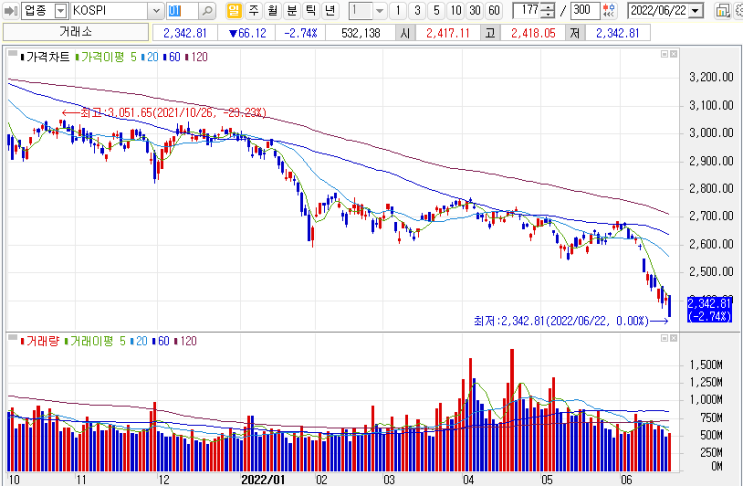743x486 pixels.
Task: Click current price 2,342.81 in quote bar
Action: [185, 33]
